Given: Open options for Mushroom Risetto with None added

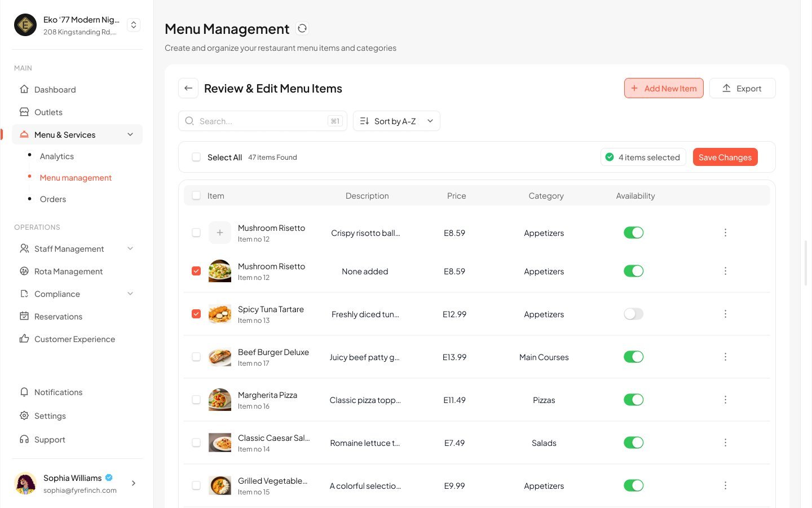Looking at the screenshot, I should (x=725, y=271).
